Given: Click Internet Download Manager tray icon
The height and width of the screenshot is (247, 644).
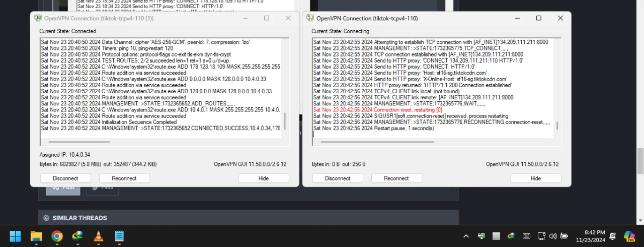Looking at the screenshot, I should [511, 236].
